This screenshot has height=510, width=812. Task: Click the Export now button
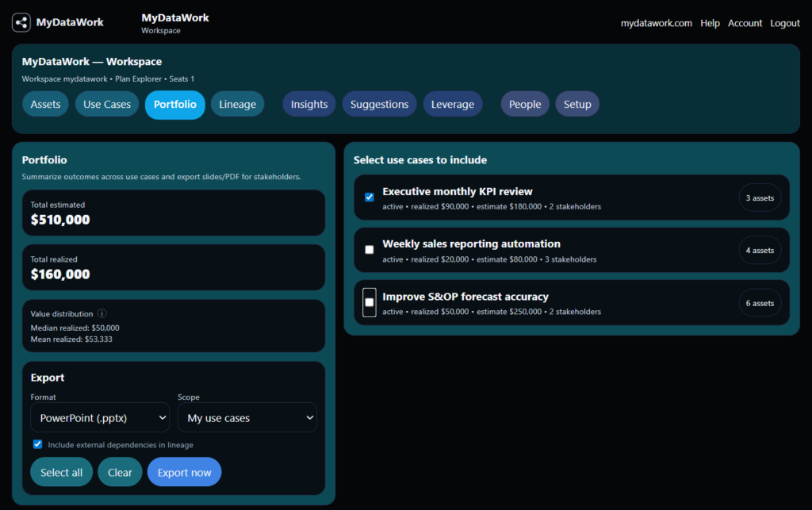point(184,472)
